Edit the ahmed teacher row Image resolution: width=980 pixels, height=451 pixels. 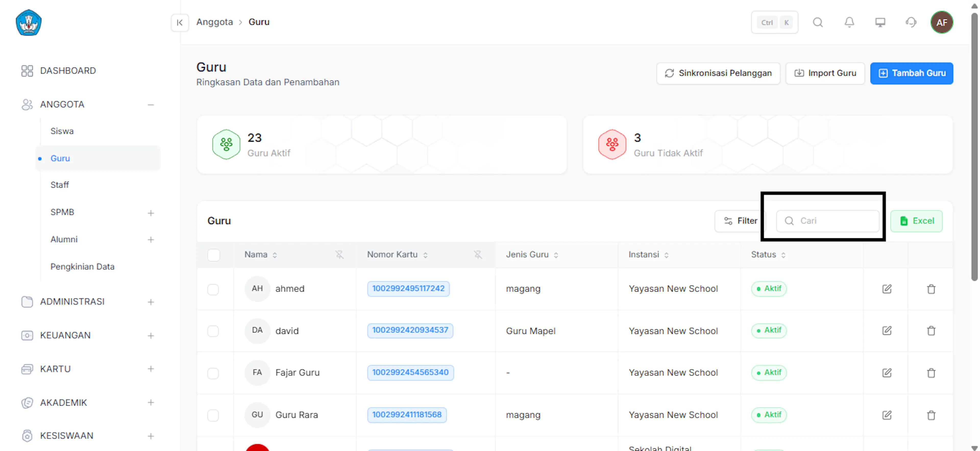point(887,289)
